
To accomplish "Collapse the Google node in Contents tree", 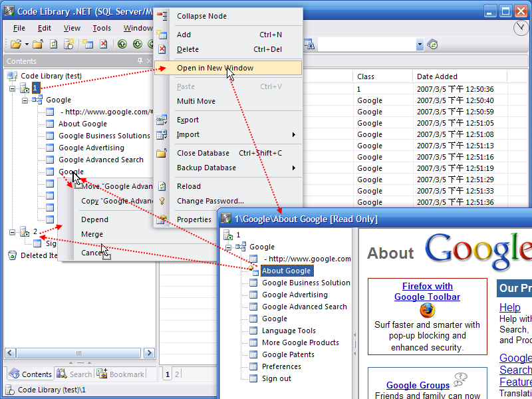I will click(x=25, y=101).
